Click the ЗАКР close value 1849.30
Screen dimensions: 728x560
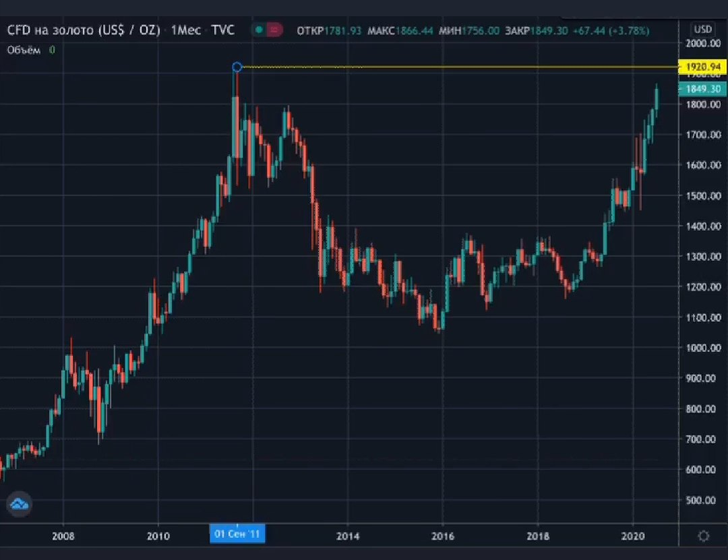(549, 30)
